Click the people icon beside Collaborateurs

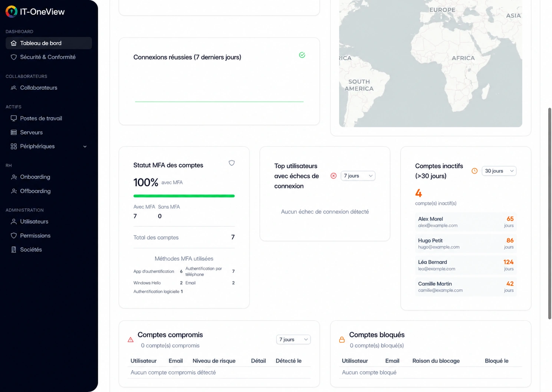tap(14, 88)
